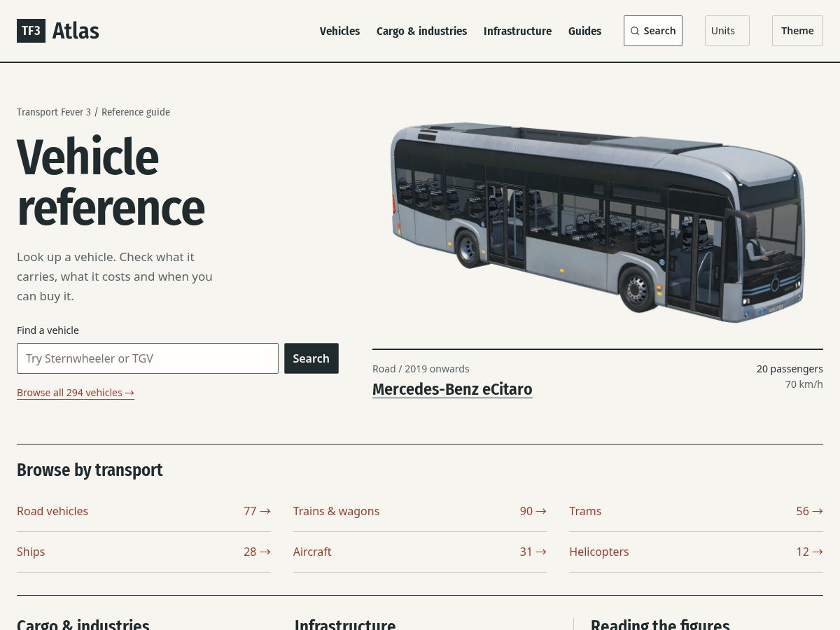Open the Aircraft category
Screen dimensions: 840x630
pos(420,552)
